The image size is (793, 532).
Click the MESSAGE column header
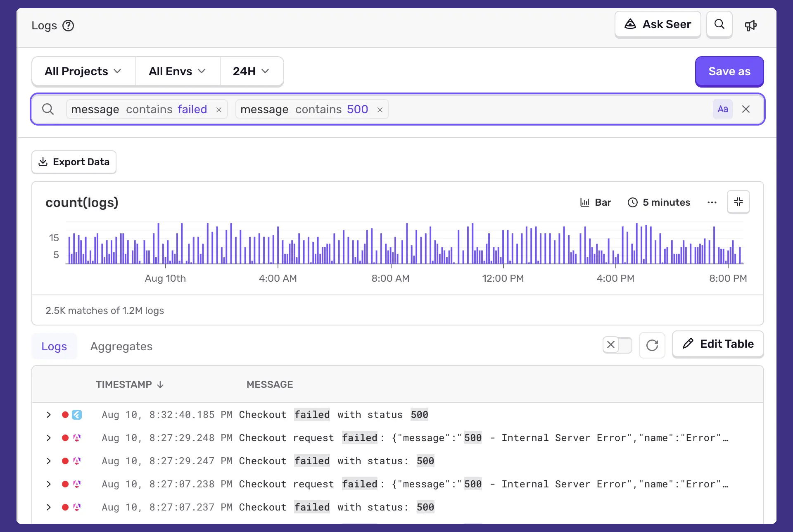270,385
